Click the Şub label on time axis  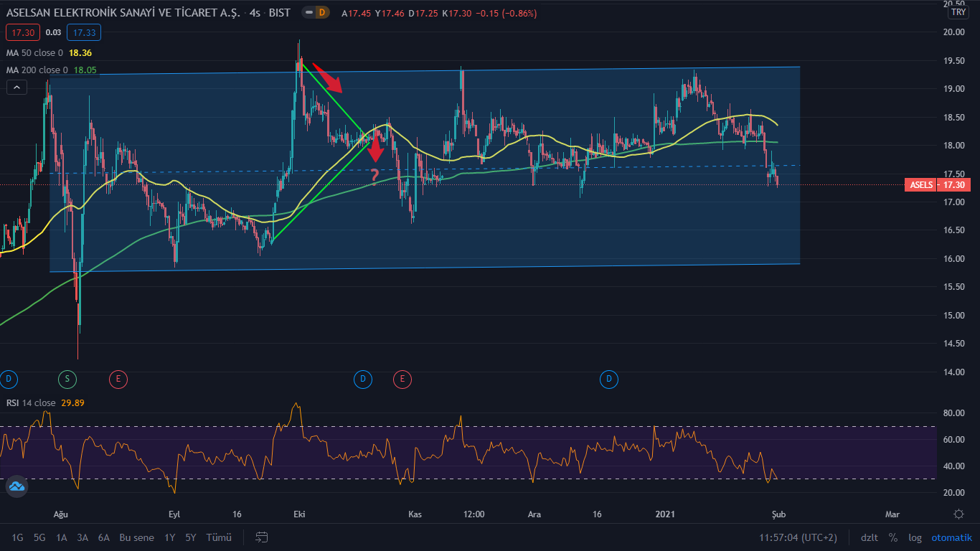(x=778, y=514)
